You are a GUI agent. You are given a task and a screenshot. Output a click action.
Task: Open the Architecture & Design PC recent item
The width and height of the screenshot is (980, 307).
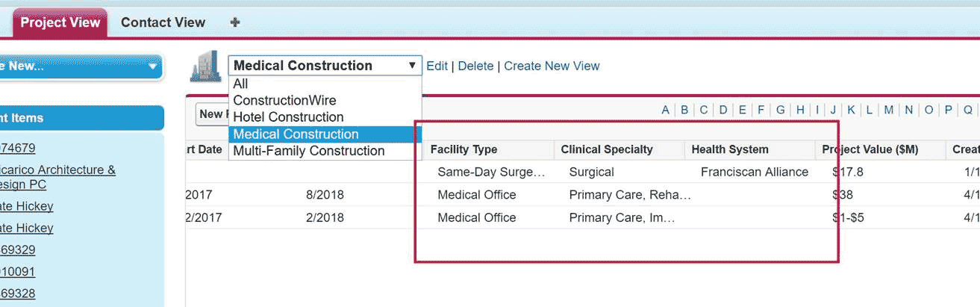click(x=57, y=177)
